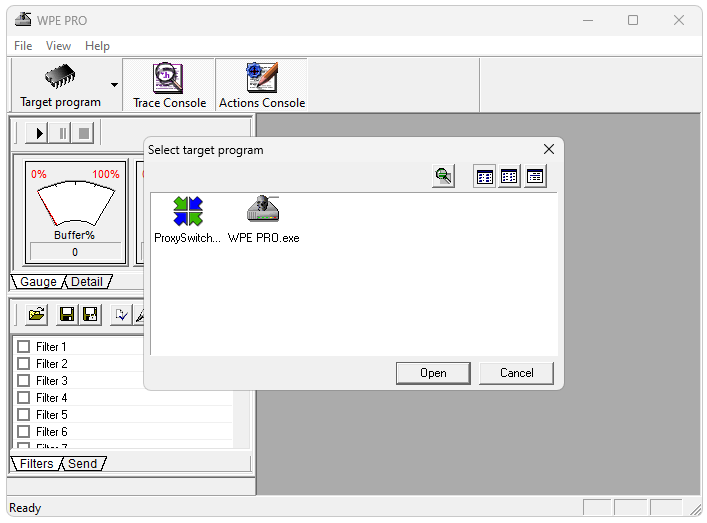Switch to the Detail tab
The height and width of the screenshot is (523, 707).
87,282
